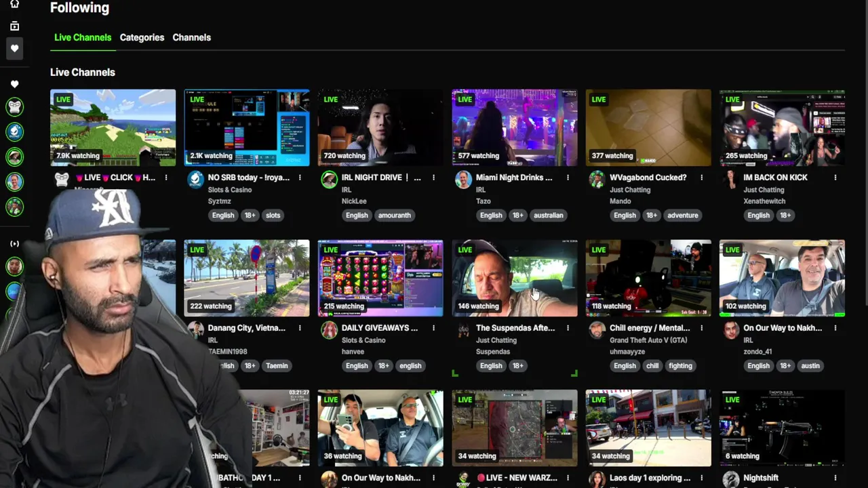Open the beach road thumbnail with 222 watching
This screenshot has height=488, width=868.
[x=247, y=278]
